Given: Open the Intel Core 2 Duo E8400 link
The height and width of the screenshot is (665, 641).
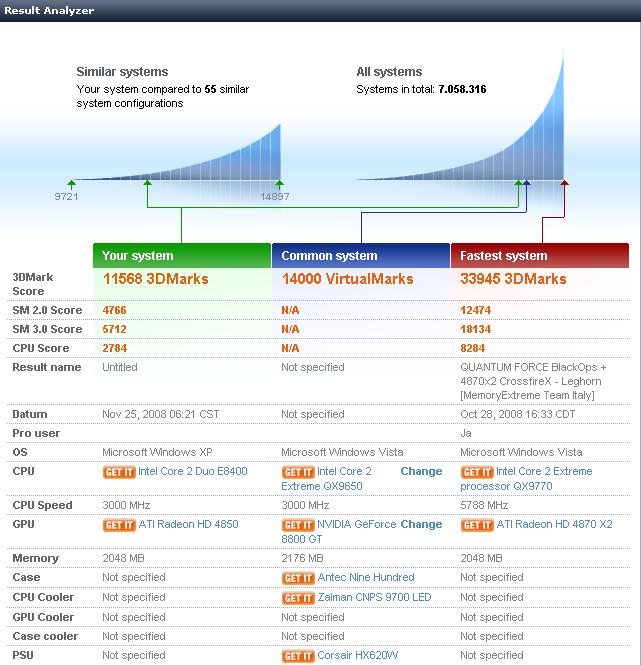Looking at the screenshot, I should [x=192, y=472].
